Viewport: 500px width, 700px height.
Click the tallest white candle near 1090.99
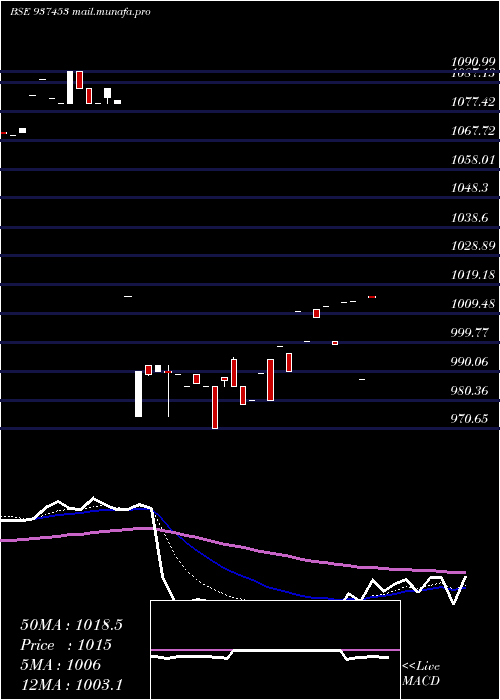[70, 88]
